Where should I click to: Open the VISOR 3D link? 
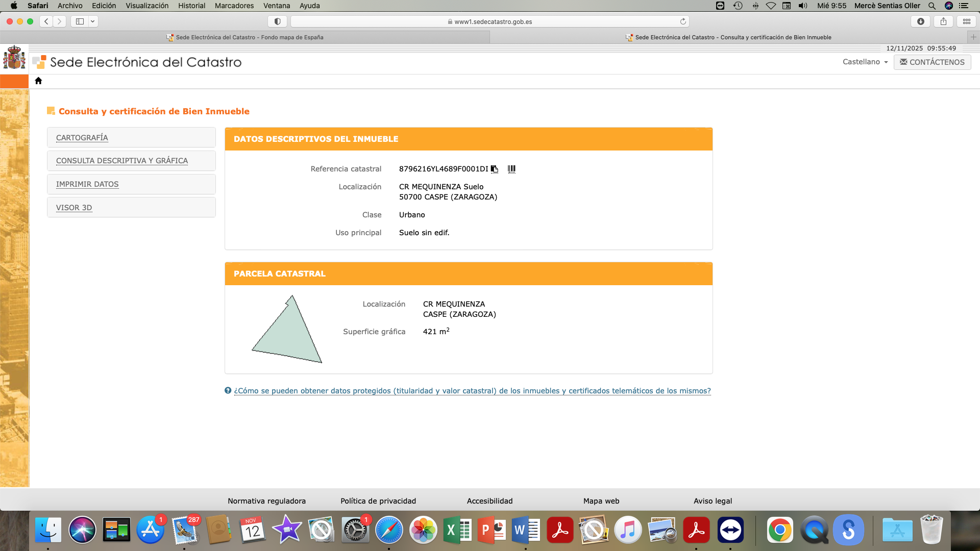click(x=74, y=208)
